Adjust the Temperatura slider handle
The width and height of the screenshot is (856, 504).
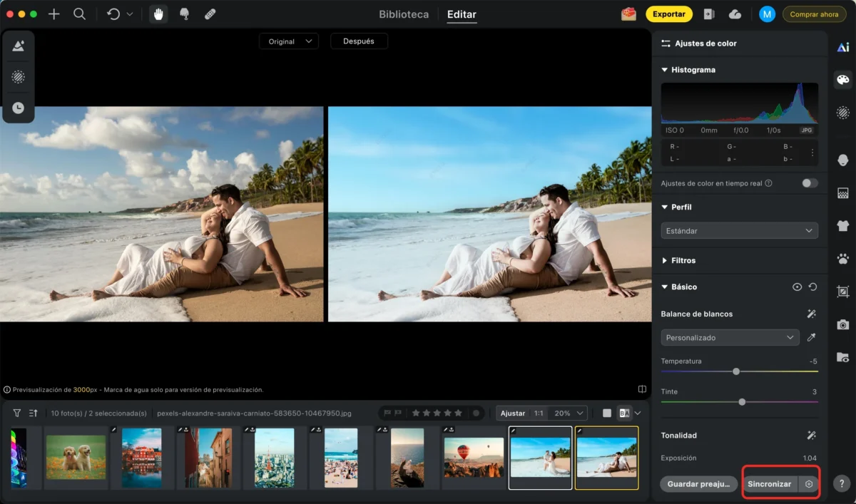735,371
